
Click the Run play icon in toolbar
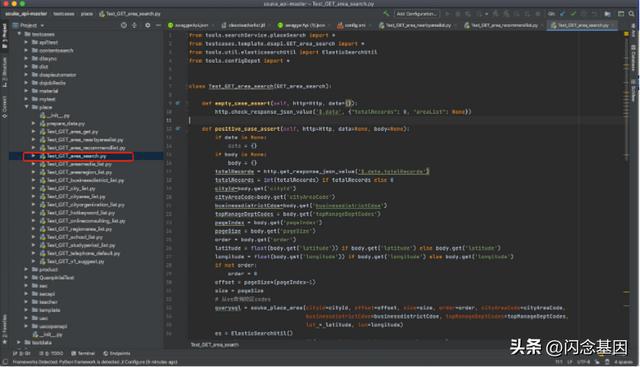coord(447,14)
